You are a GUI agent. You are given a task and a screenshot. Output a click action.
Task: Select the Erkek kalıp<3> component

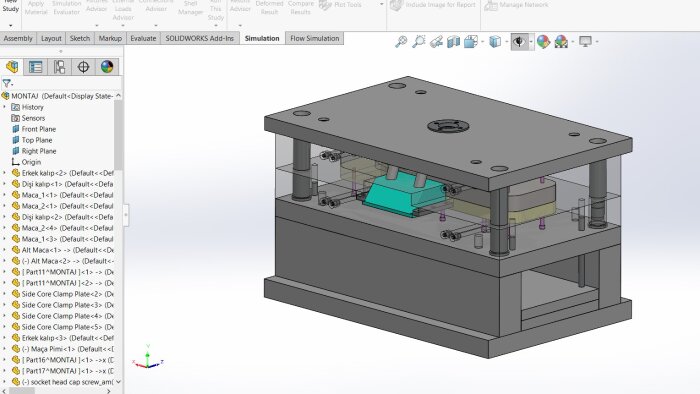[62, 338]
